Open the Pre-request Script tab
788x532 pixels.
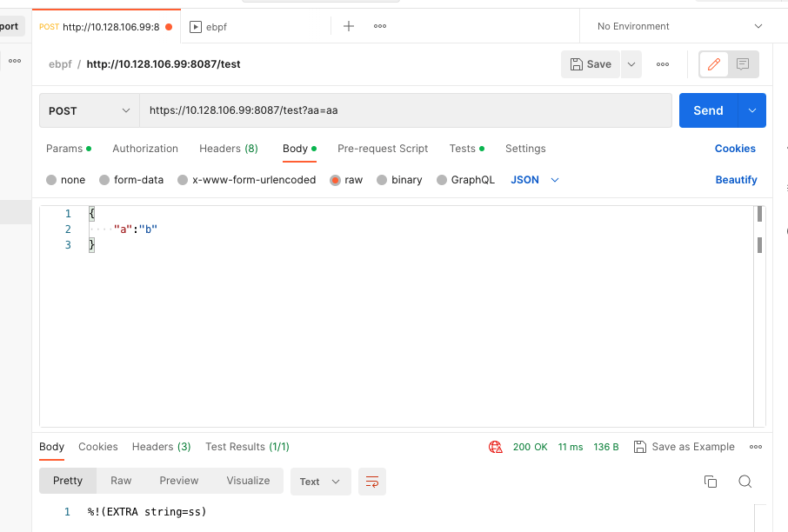[383, 149]
